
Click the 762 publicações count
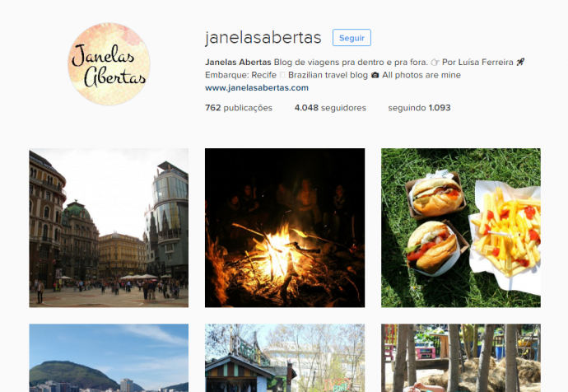(239, 108)
